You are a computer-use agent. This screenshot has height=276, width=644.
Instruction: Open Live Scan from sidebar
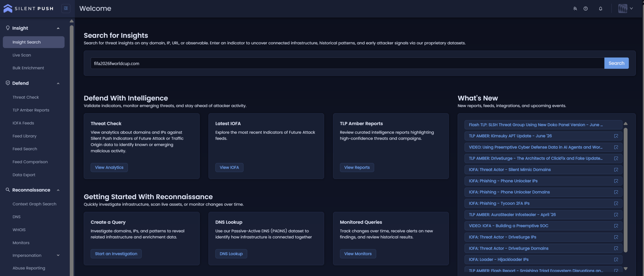pos(22,55)
